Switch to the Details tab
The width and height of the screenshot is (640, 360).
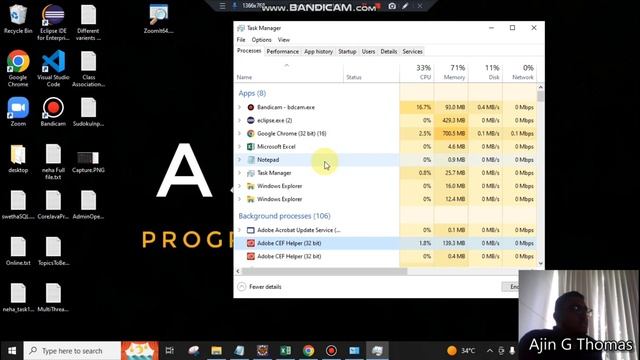point(389,51)
